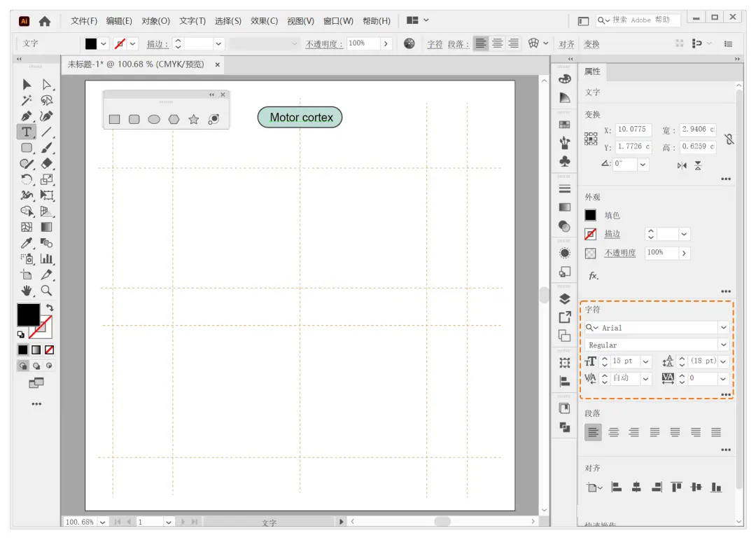Open the 效果(C) menu
This screenshot has height=540, width=756.
(264, 21)
